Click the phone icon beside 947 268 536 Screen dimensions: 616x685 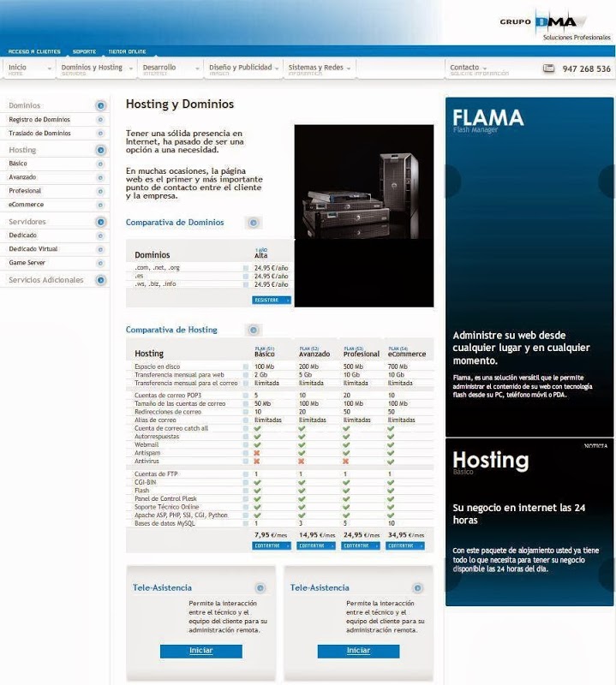point(548,68)
